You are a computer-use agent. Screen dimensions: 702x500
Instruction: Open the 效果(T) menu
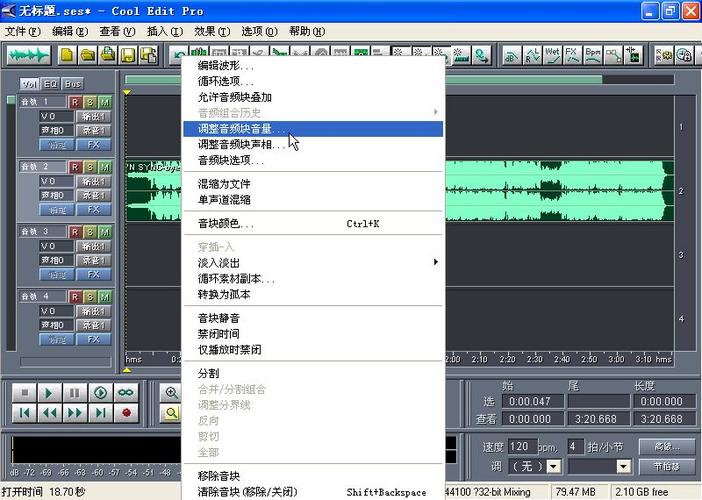(211, 31)
